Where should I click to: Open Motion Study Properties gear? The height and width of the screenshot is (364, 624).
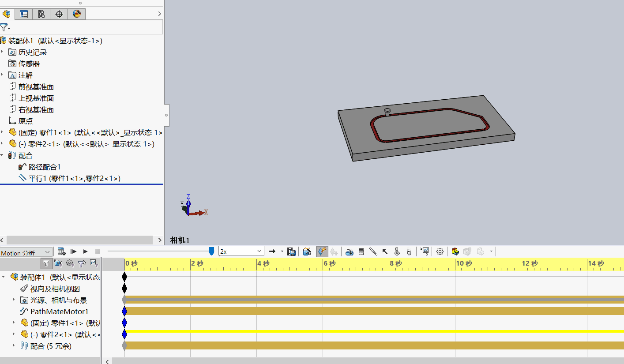[440, 251]
